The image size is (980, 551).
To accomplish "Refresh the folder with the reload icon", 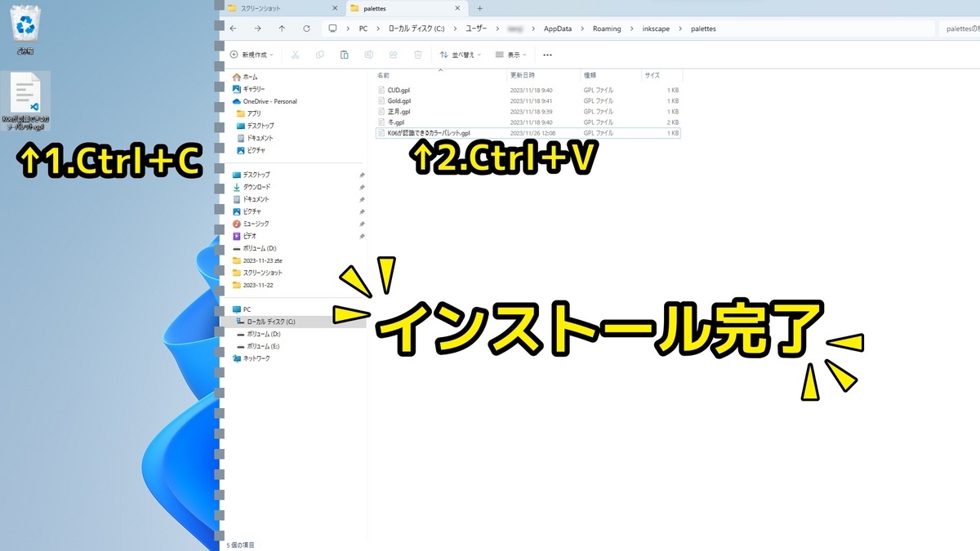I will pyautogui.click(x=307, y=28).
